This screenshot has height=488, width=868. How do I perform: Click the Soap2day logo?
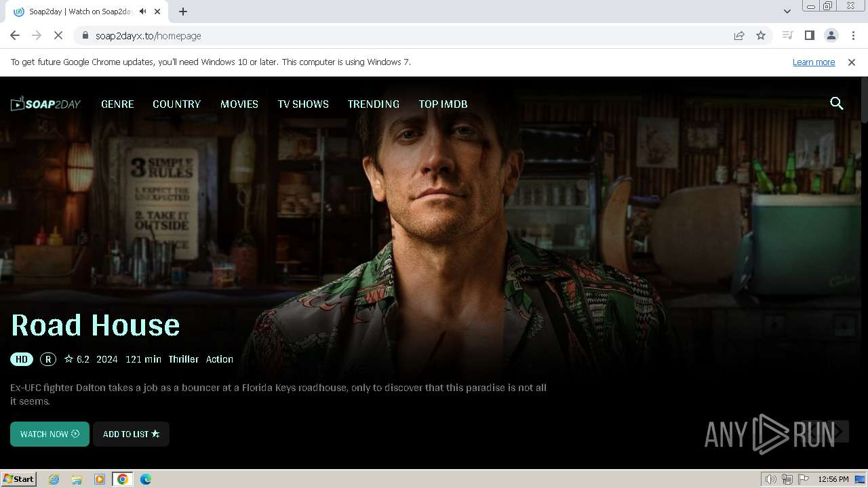pos(45,104)
